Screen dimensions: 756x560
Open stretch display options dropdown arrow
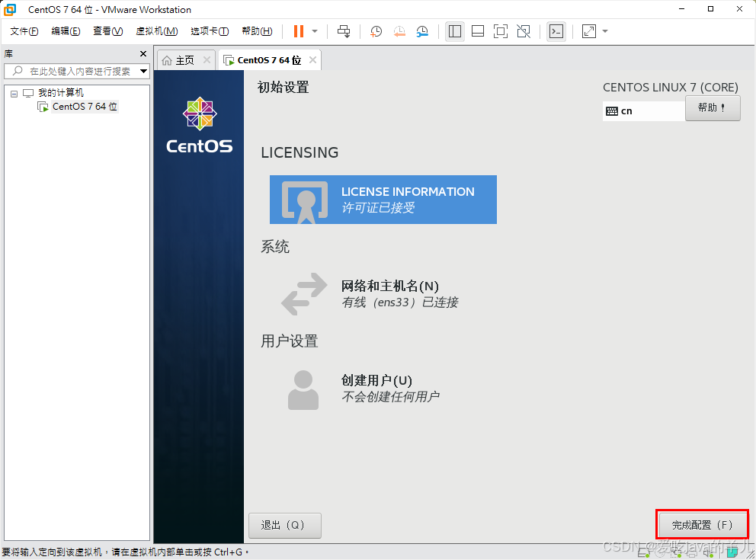point(605,31)
